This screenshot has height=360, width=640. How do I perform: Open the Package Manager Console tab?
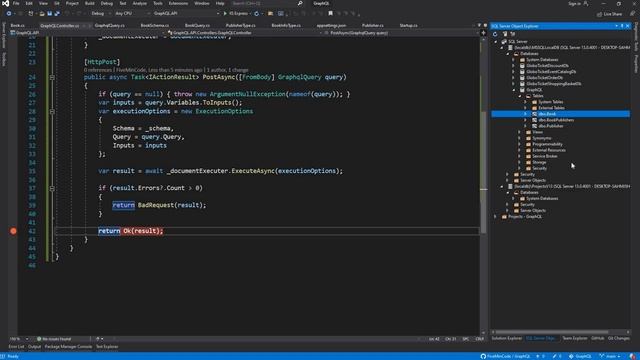(68, 347)
